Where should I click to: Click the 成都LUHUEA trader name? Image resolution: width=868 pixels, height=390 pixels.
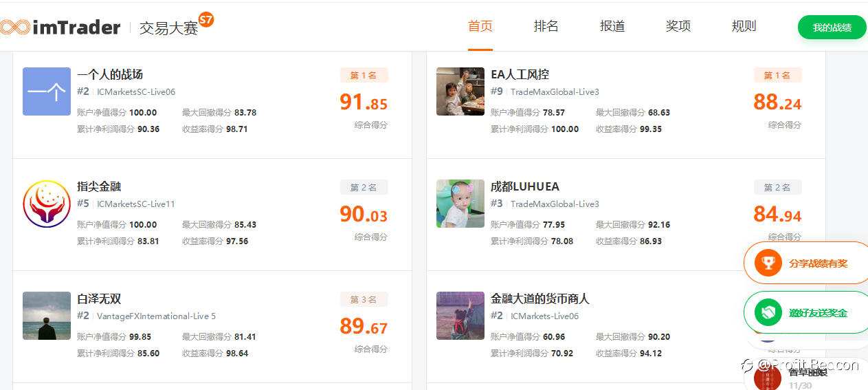(525, 186)
